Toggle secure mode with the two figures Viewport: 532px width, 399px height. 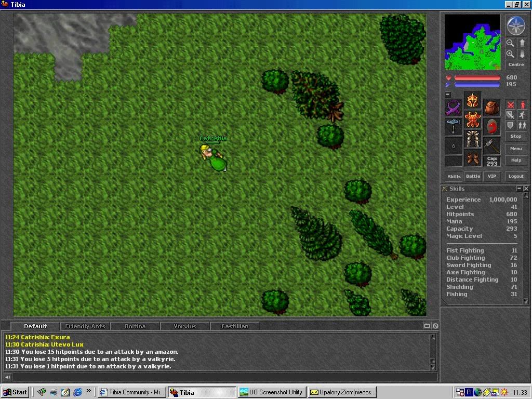[522, 125]
